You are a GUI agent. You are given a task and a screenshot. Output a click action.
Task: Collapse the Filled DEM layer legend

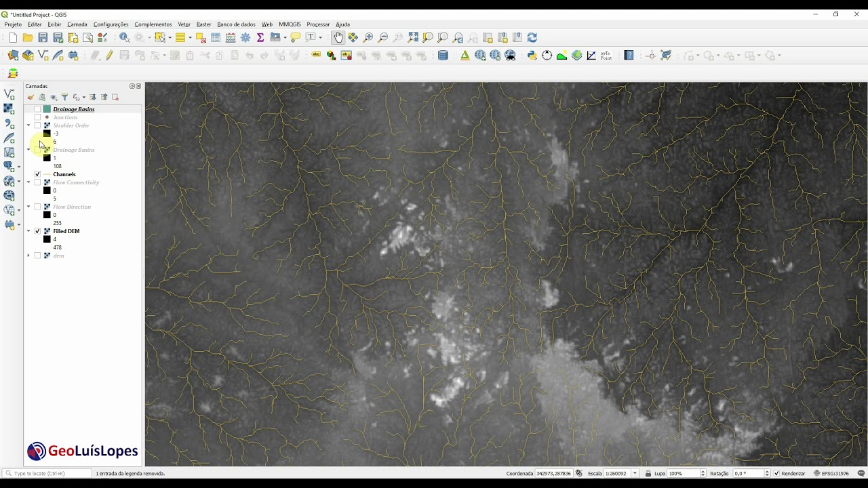click(28, 231)
